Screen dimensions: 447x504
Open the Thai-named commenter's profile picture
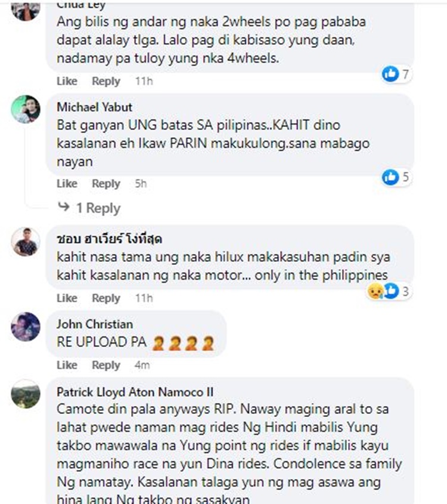[x=26, y=242]
